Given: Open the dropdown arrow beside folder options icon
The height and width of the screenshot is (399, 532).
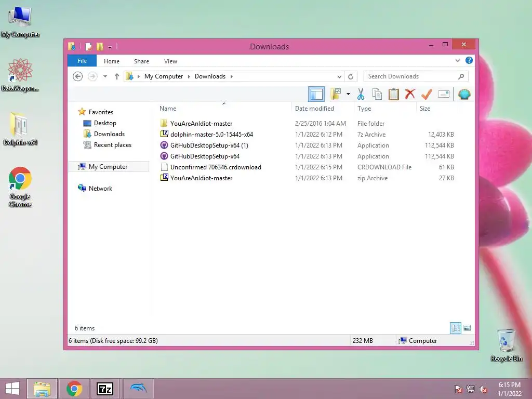Looking at the screenshot, I should pos(348,94).
